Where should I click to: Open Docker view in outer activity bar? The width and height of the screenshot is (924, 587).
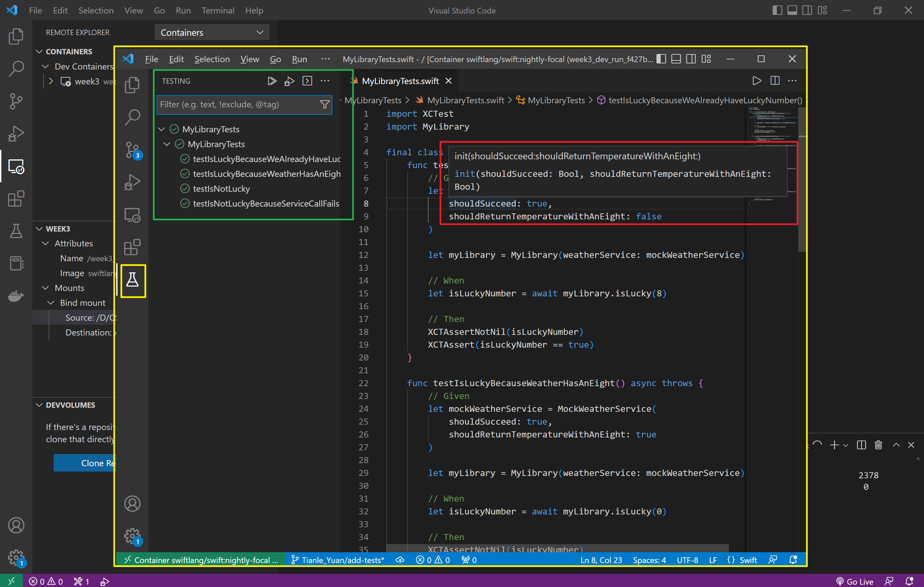coord(16,296)
